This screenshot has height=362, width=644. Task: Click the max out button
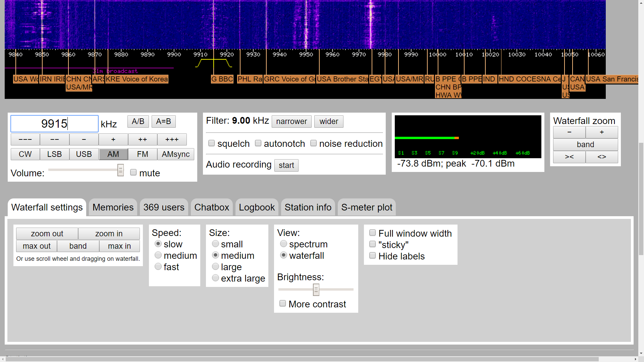(37, 246)
